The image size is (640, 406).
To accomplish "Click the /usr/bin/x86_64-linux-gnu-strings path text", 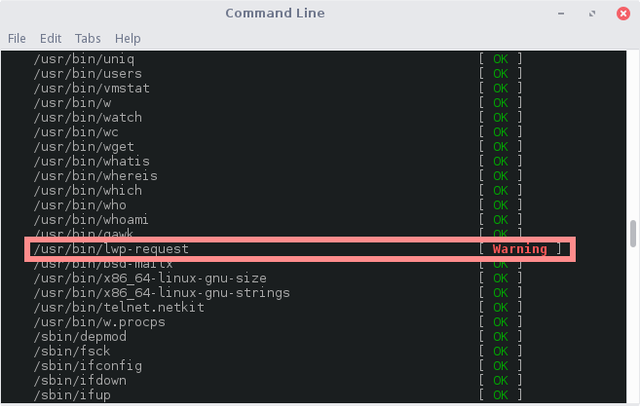I will (161, 293).
